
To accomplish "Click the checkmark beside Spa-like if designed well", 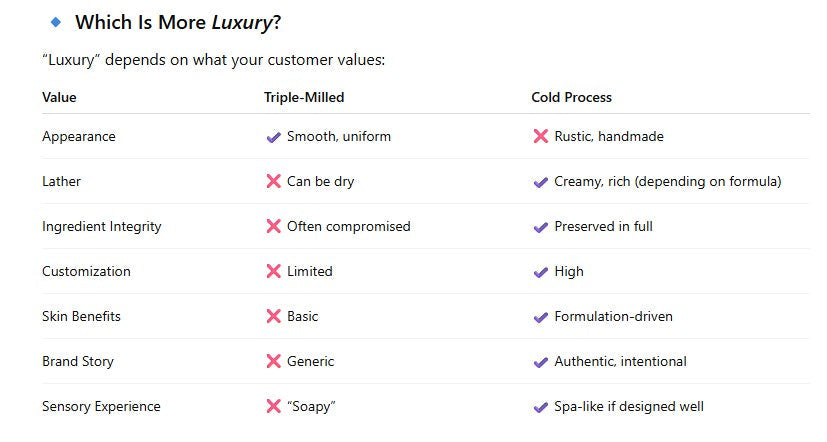I will pyautogui.click(x=541, y=407).
